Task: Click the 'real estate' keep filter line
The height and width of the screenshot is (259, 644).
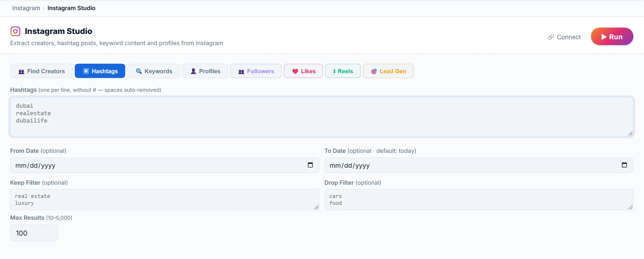Action: (x=32, y=196)
